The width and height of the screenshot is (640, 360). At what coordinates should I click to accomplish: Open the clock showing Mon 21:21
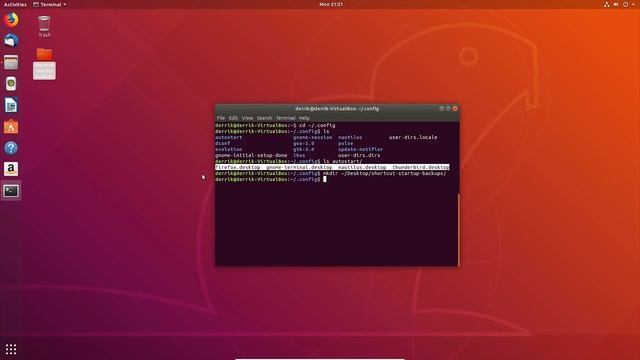point(331,4)
